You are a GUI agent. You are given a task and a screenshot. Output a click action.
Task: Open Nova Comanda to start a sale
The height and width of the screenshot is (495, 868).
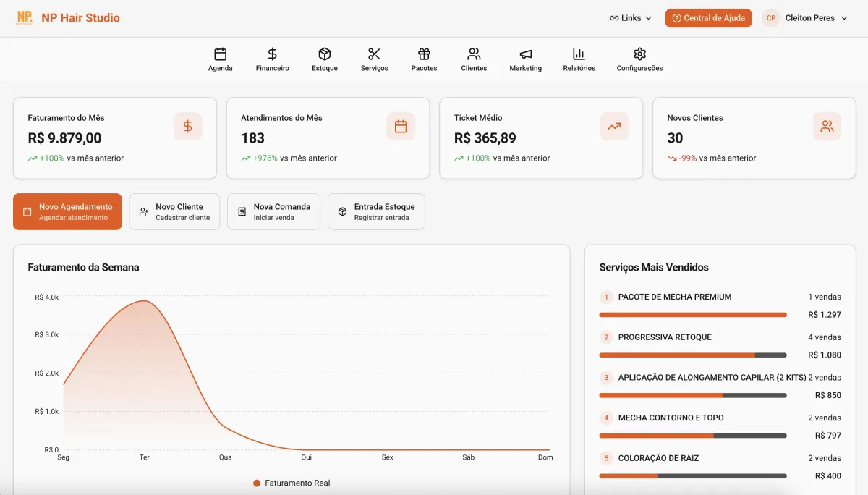coord(273,211)
